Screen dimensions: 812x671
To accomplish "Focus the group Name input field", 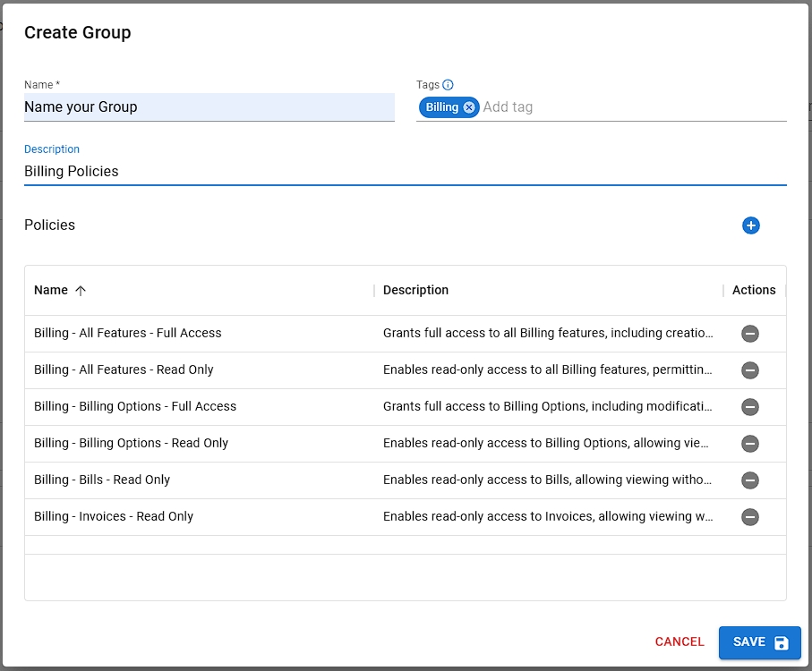I will (209, 107).
